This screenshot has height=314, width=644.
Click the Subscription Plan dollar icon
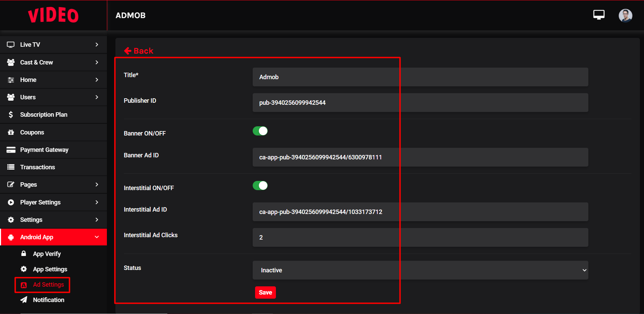tap(11, 115)
